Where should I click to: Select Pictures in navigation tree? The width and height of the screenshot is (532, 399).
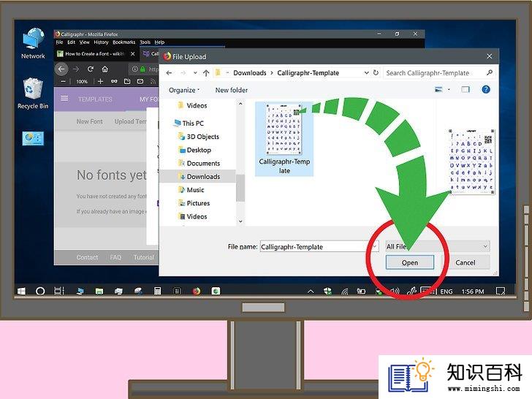point(194,203)
